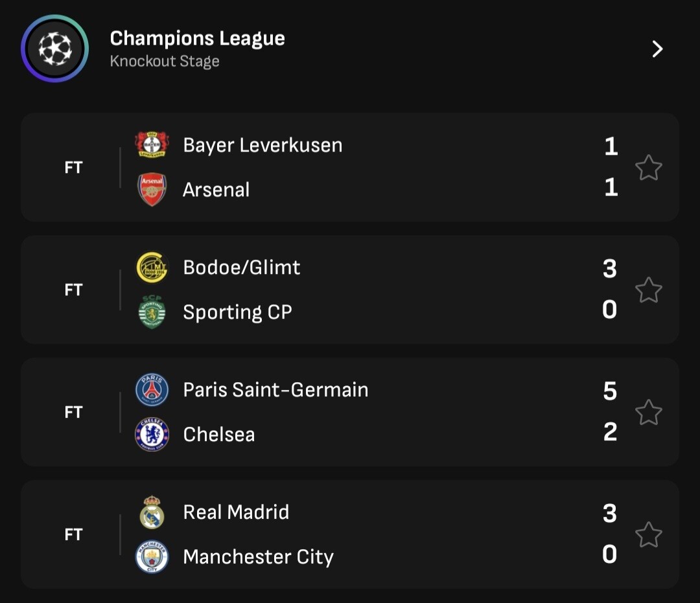700x603 pixels.
Task: Mark Real Madrid vs Manchester City as favorite
Action: [648, 535]
